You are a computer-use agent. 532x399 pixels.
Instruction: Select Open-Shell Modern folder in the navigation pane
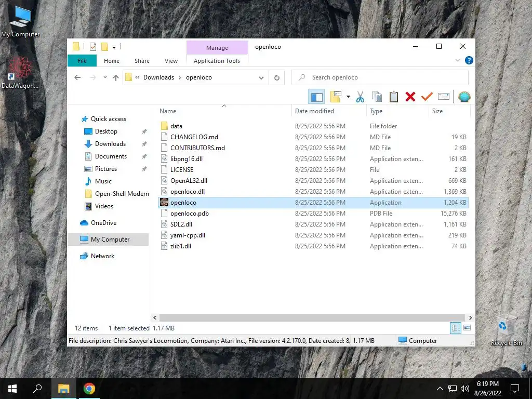point(122,194)
